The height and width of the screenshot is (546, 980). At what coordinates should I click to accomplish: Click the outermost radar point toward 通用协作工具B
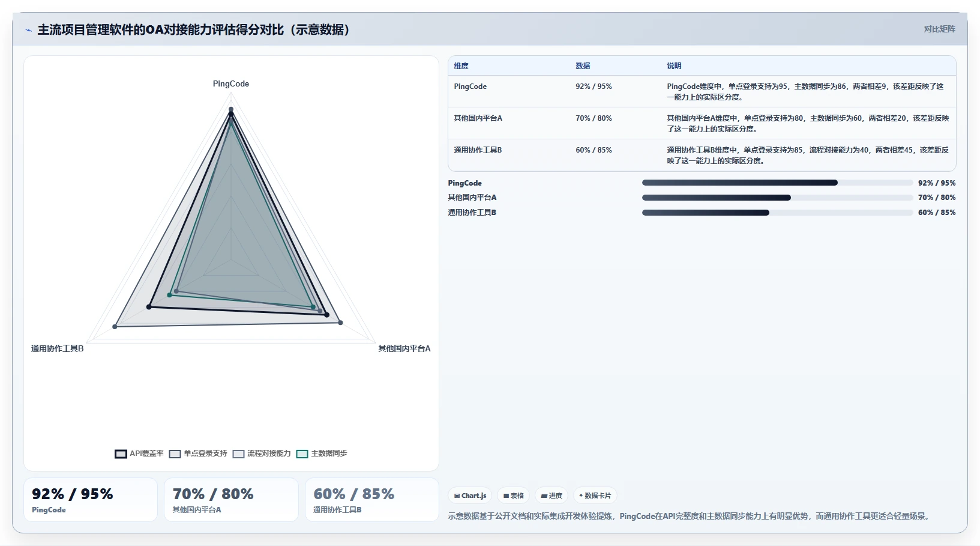point(115,327)
